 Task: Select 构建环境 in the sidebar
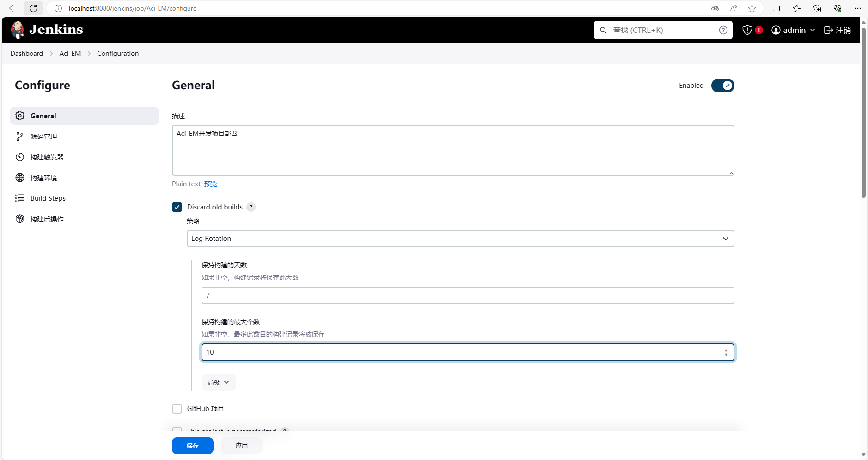[x=84, y=178]
